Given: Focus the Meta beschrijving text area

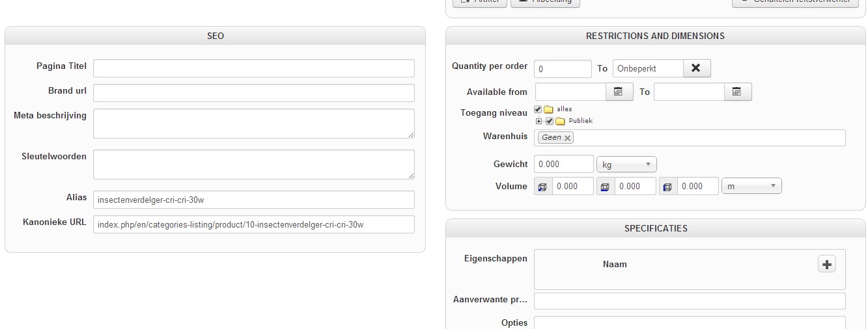Looking at the screenshot, I should [253, 123].
